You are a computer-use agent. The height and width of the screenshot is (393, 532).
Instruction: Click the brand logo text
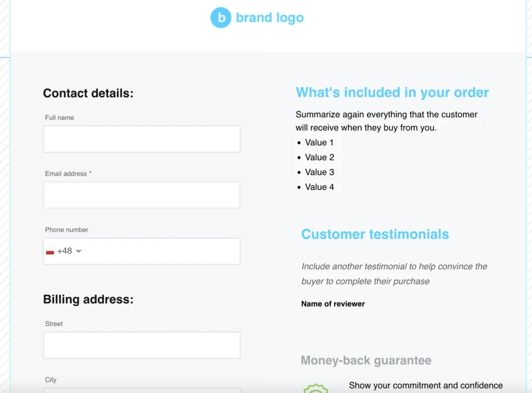(270, 18)
